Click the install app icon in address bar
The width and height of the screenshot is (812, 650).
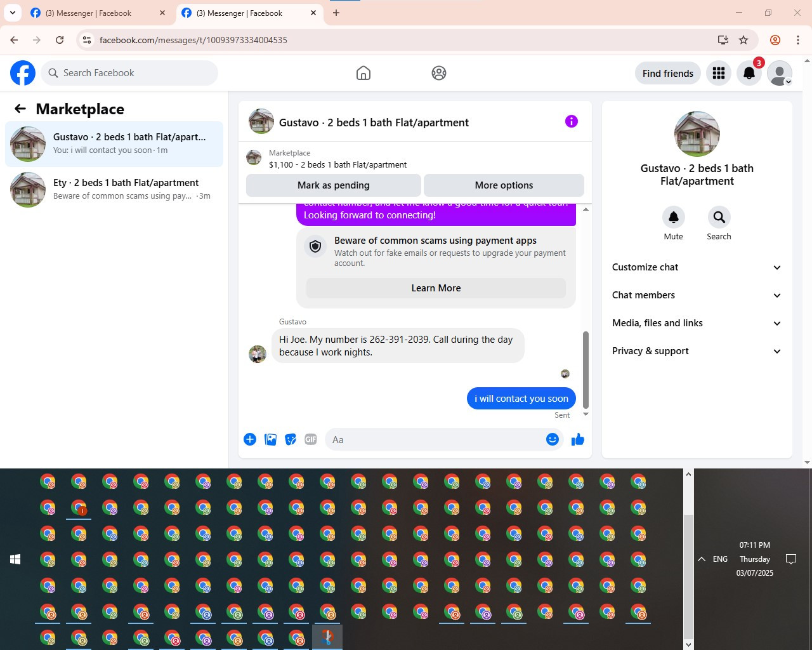tap(723, 40)
